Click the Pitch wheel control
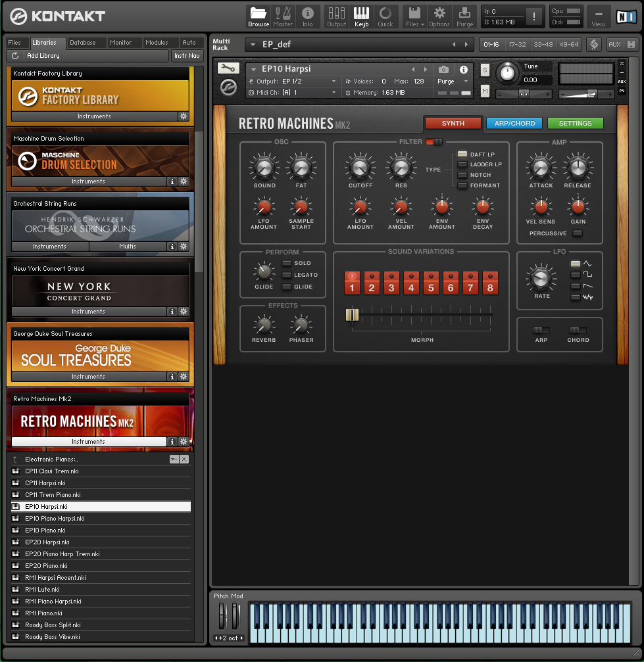 click(x=222, y=617)
